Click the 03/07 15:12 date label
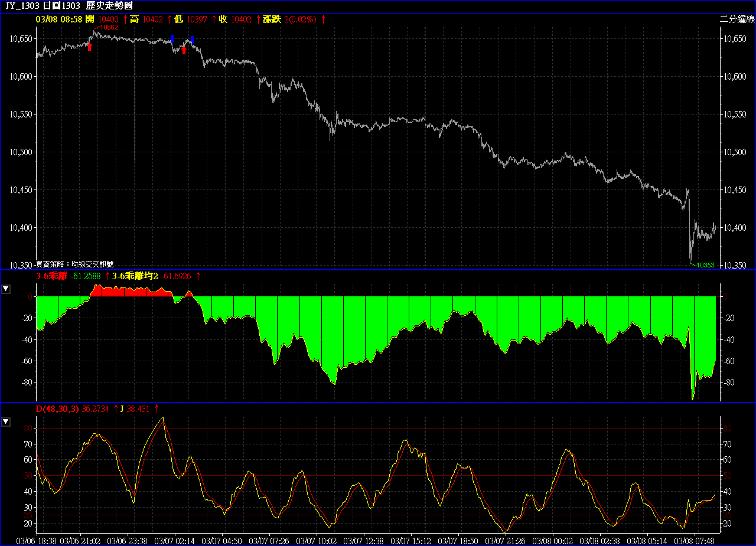This screenshot has width=756, height=546. point(410,541)
